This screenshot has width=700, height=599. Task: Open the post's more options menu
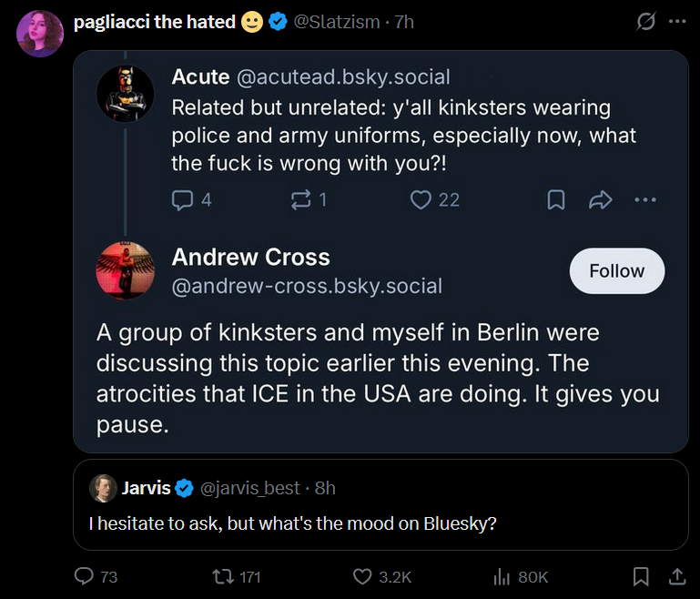point(677,22)
